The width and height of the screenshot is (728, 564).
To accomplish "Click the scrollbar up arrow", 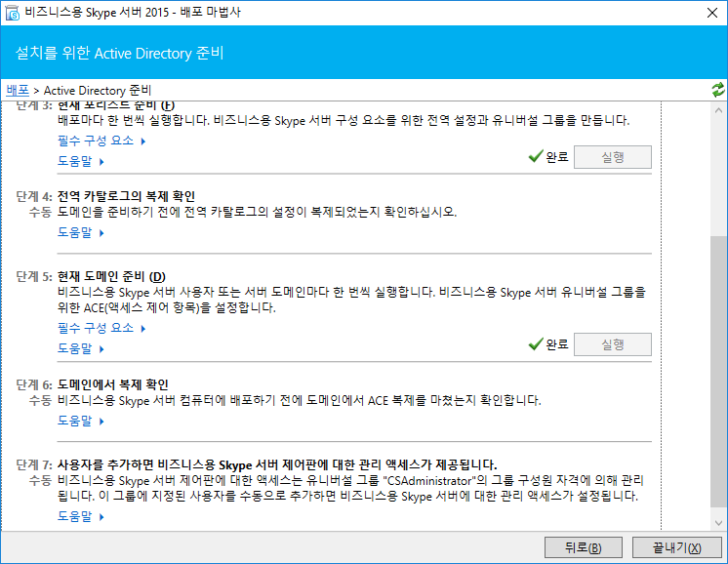I will 718,110.
